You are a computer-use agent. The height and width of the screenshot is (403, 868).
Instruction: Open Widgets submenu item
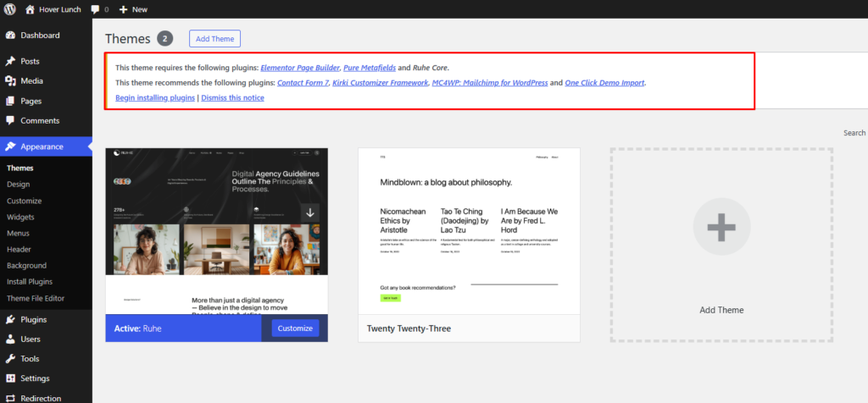pyautogui.click(x=20, y=217)
